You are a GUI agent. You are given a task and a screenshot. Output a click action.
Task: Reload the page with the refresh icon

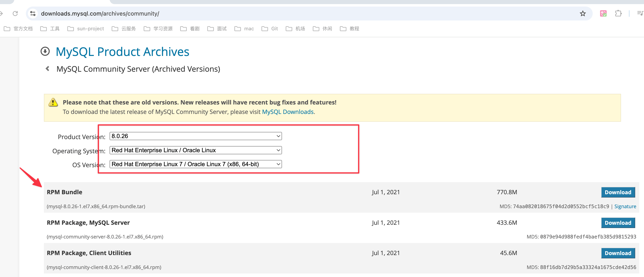[x=15, y=14]
